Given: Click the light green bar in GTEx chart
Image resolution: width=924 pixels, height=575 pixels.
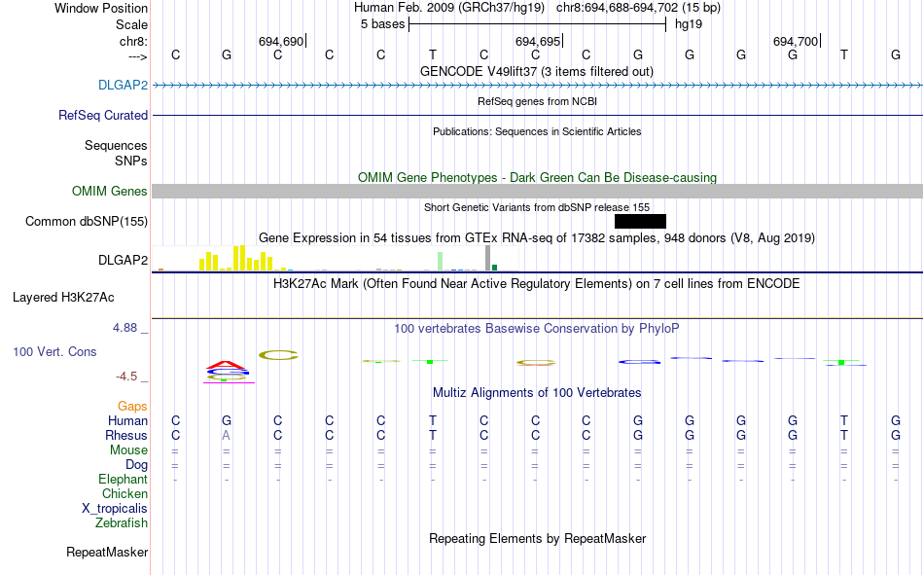Looking at the screenshot, I should tap(441, 262).
